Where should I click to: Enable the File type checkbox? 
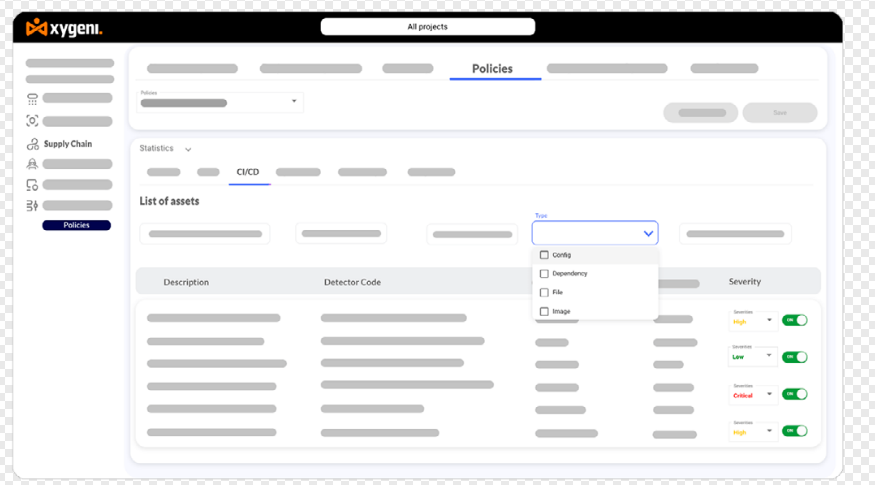544,293
